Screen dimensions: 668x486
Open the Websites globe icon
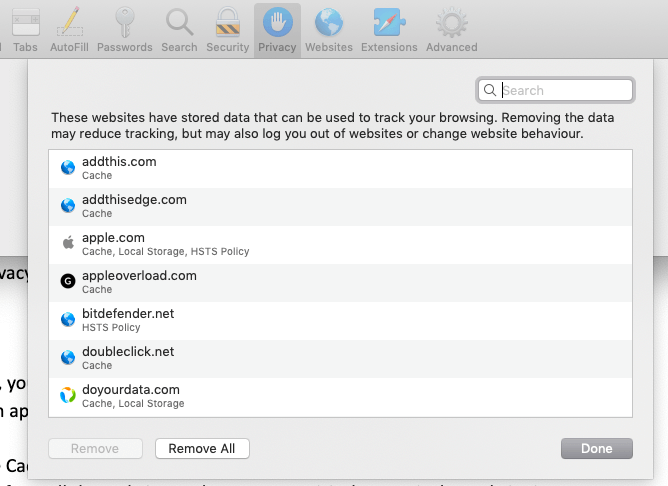[329, 22]
